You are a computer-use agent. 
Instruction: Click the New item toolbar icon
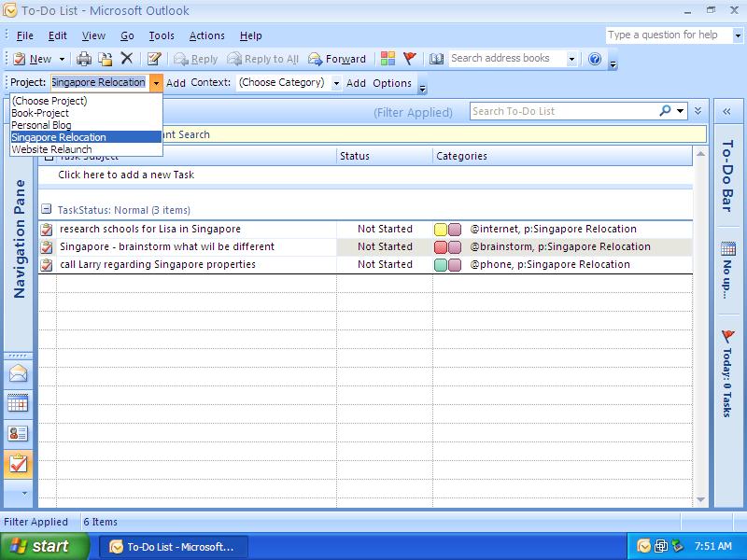[x=19, y=59]
